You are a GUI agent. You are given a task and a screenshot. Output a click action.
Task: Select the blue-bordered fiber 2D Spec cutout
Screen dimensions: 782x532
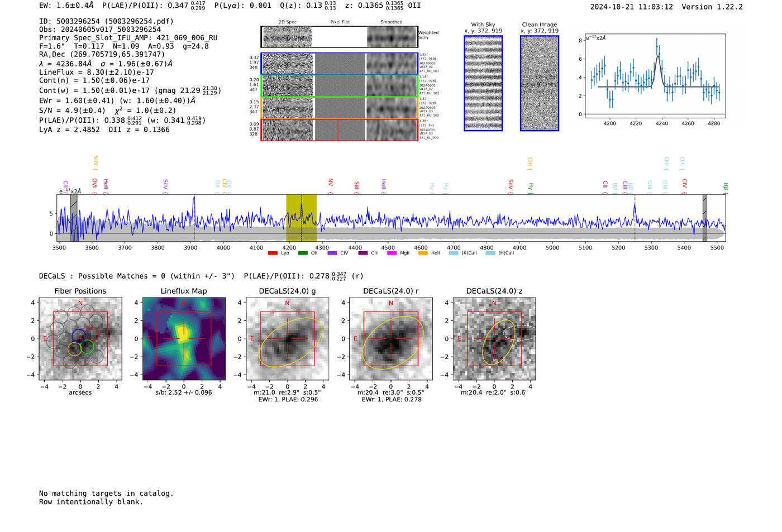[288, 64]
